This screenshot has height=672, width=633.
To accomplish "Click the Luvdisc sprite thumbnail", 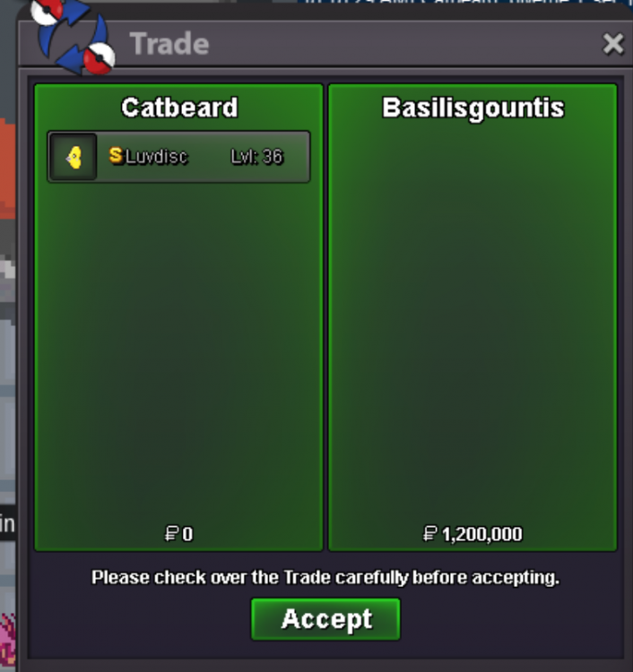I will (74, 157).
